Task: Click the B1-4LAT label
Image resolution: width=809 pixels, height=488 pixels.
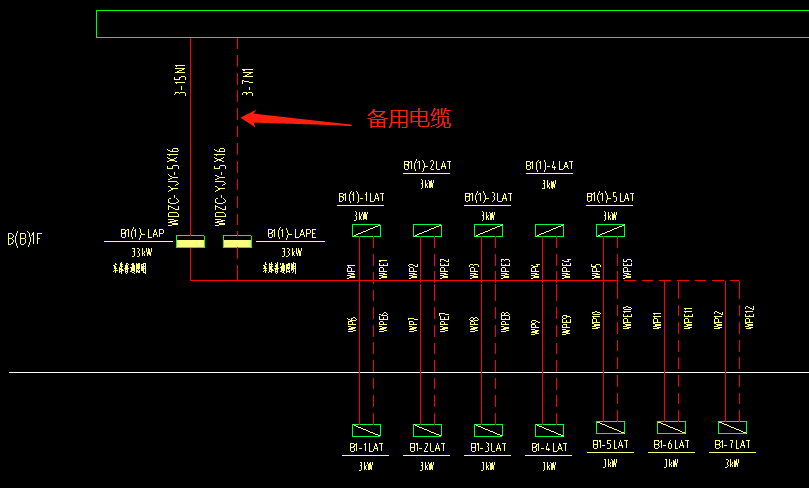Action: (x=549, y=448)
